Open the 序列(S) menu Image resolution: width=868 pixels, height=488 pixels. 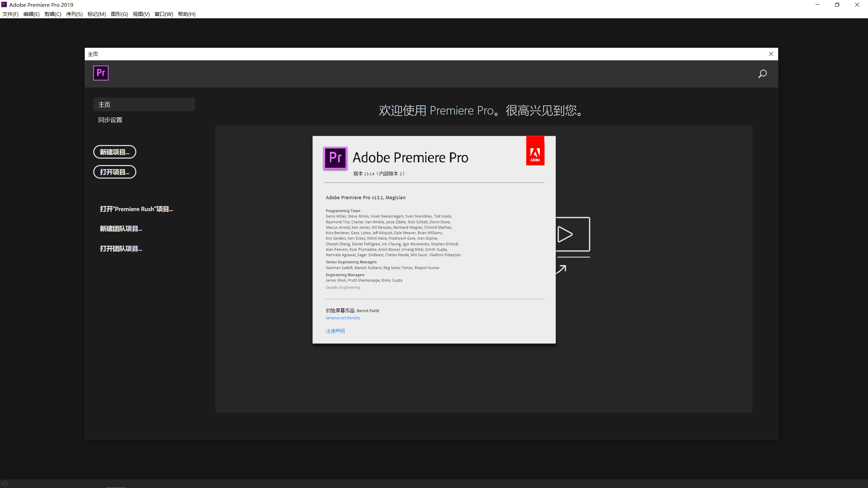point(74,14)
